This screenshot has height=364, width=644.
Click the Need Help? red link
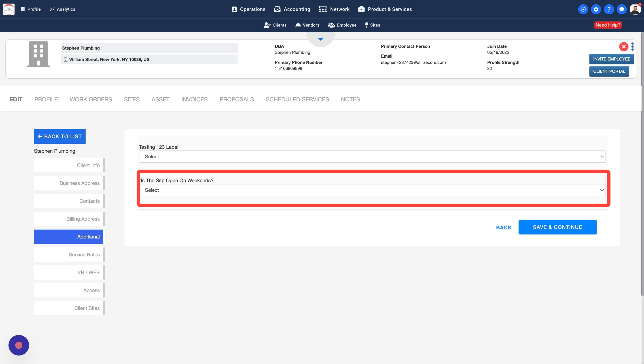point(608,25)
